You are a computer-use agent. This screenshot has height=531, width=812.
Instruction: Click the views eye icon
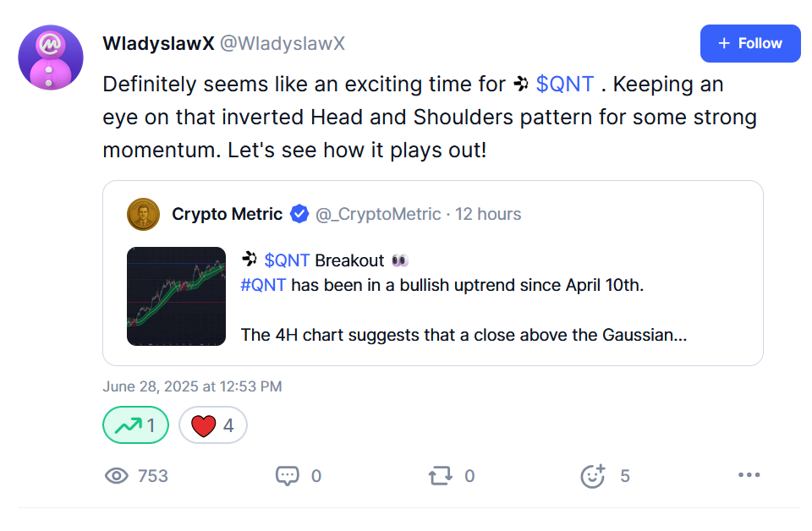coord(116,476)
